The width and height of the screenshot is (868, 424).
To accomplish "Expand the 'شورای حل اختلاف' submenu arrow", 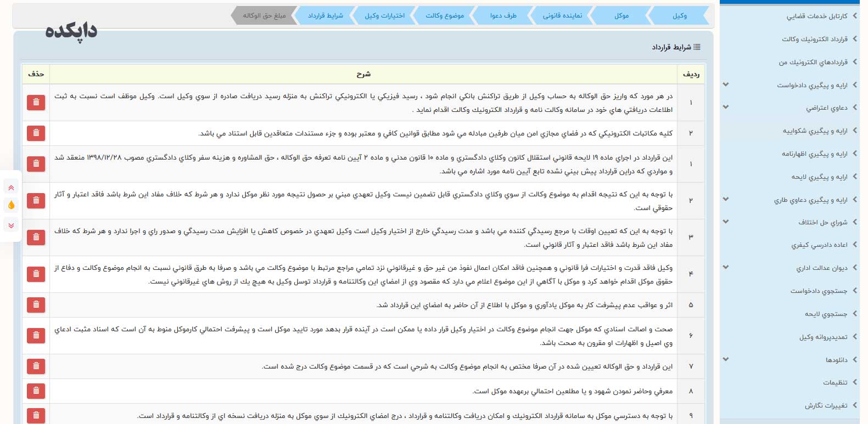I will (726, 222).
